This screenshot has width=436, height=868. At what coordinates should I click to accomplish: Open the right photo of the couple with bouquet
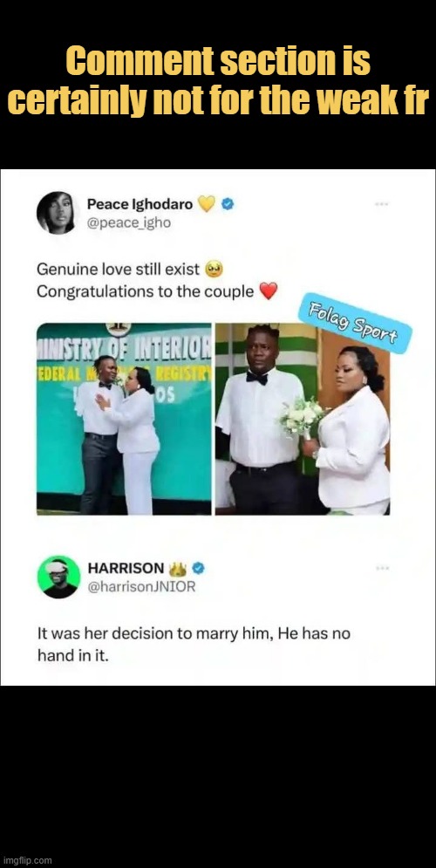point(302,419)
